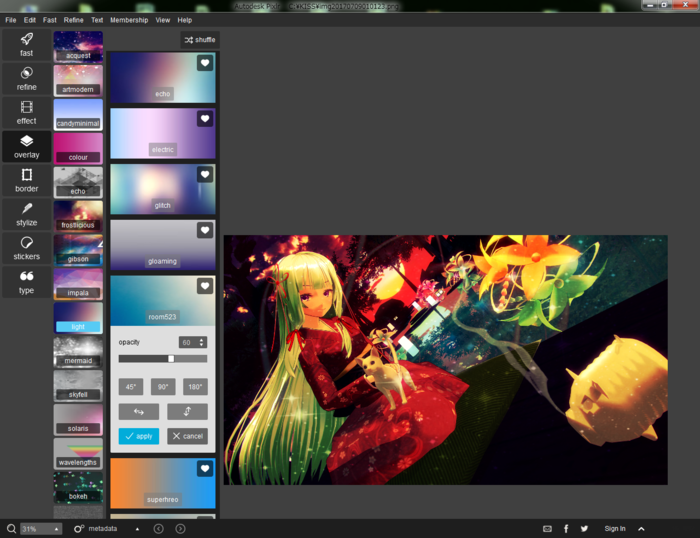Open the mermaid overlay category

click(x=78, y=352)
